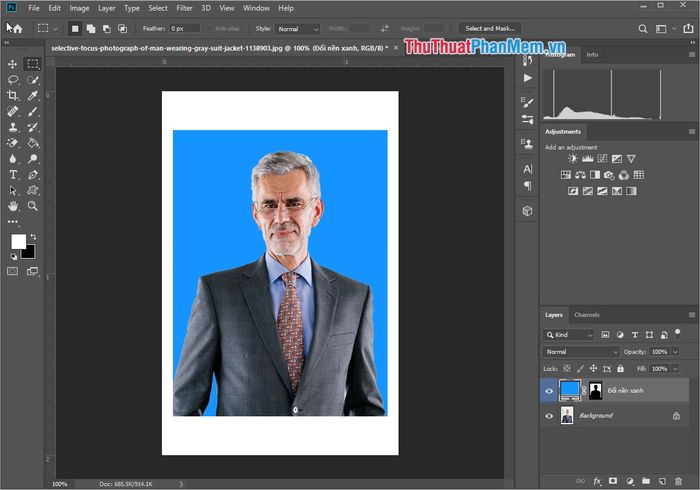This screenshot has width=700, height=490.
Task: Select the Spot Healing Brush tool
Action: coord(12,111)
